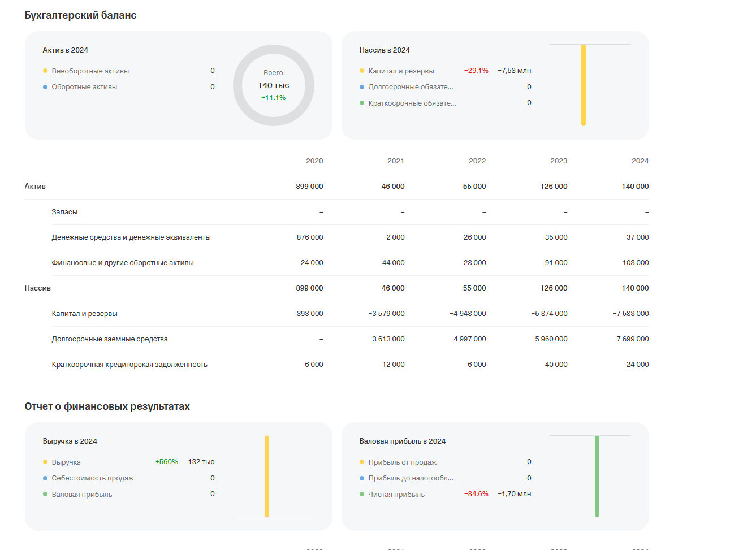Click the 2024 column header in balance table

point(640,161)
